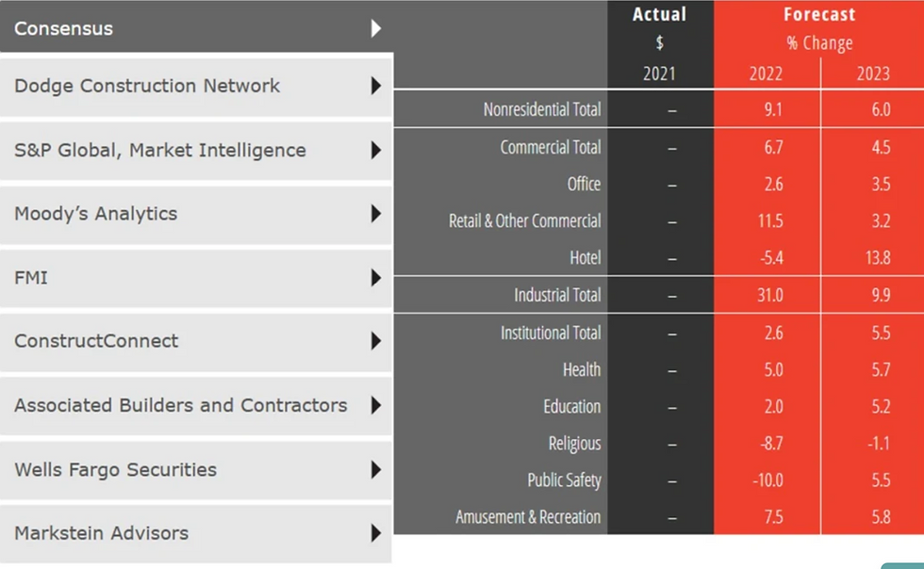The width and height of the screenshot is (924, 569).
Task: Click the 2022 year header
Action: pyautogui.click(x=766, y=73)
